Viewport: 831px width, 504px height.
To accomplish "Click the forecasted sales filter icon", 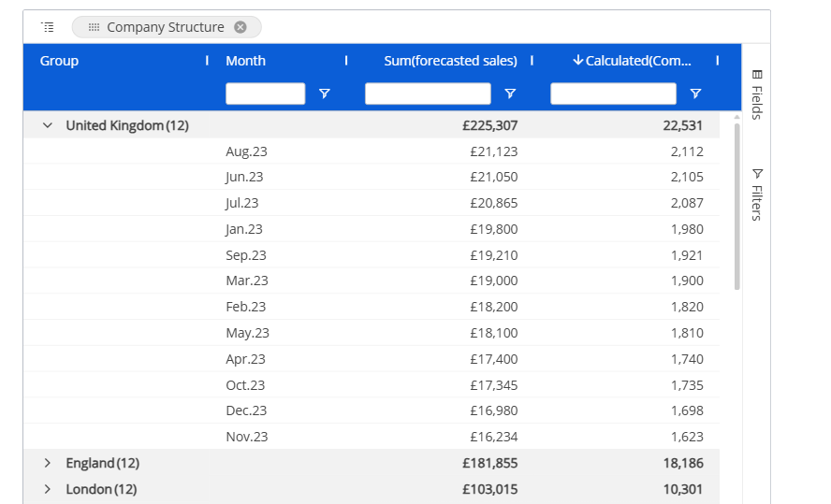I will point(510,94).
